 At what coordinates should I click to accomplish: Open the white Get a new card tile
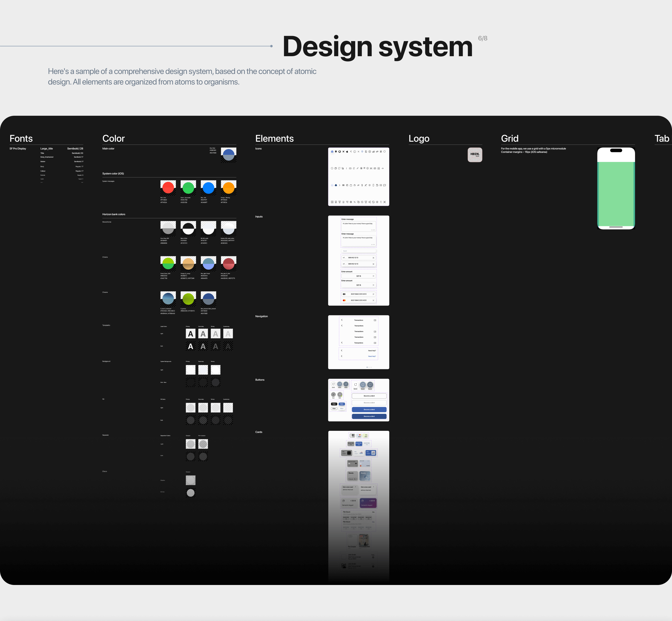[368, 490]
